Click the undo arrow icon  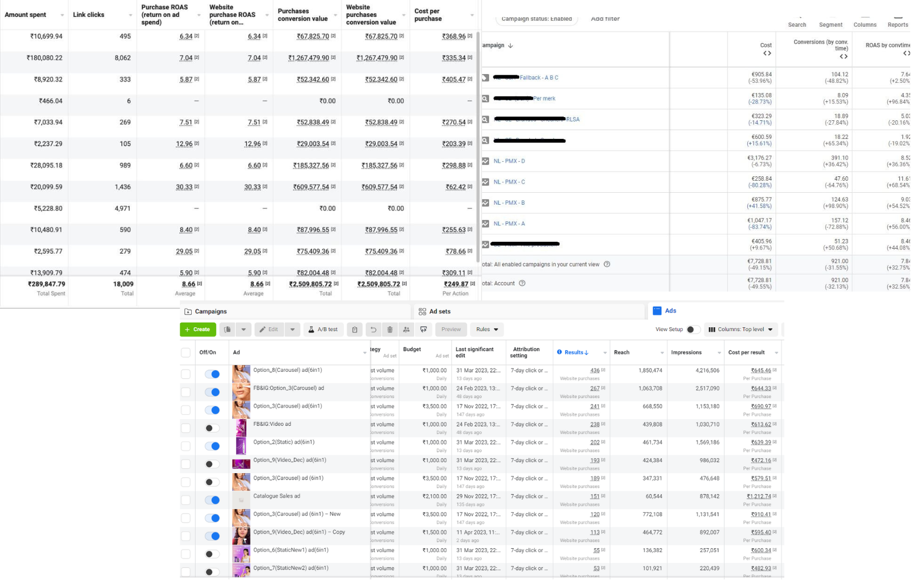click(x=373, y=329)
